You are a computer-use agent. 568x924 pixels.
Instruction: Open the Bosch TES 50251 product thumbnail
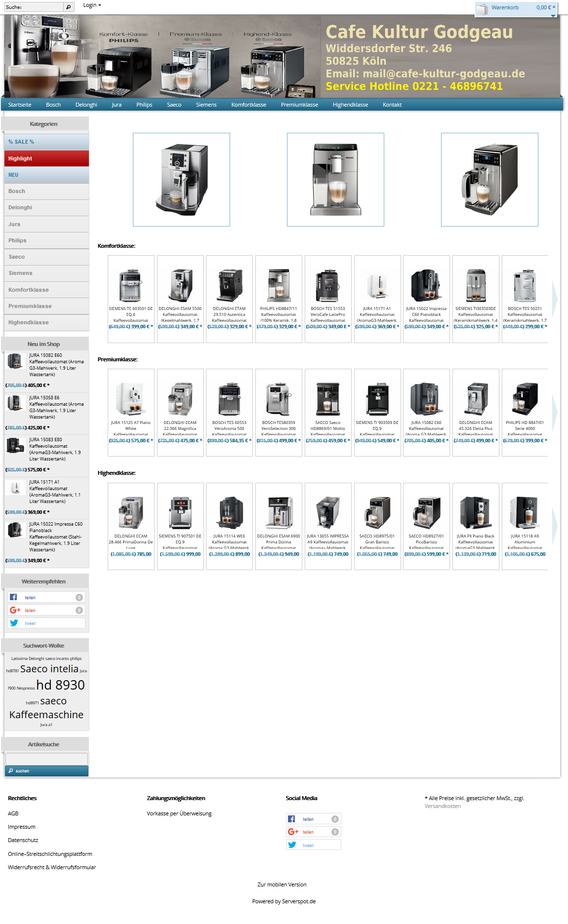click(525, 285)
